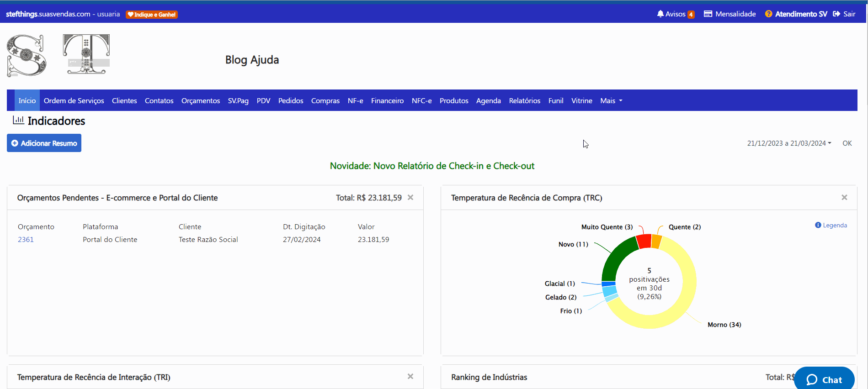This screenshot has height=389, width=868.
Task: Open the SV.Pag menu
Action: [x=238, y=100]
